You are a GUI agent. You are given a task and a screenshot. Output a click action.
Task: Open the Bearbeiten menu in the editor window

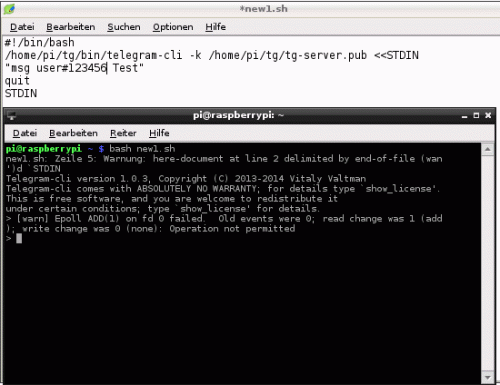(70, 27)
